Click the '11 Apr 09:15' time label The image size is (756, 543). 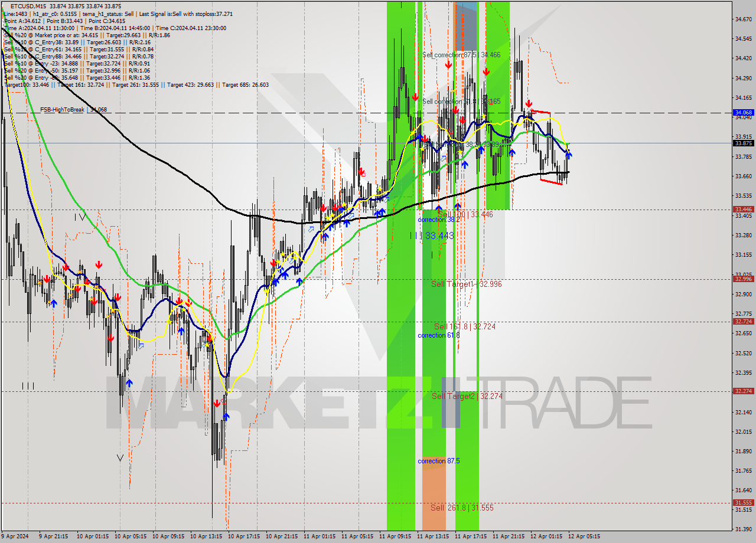[395, 537]
